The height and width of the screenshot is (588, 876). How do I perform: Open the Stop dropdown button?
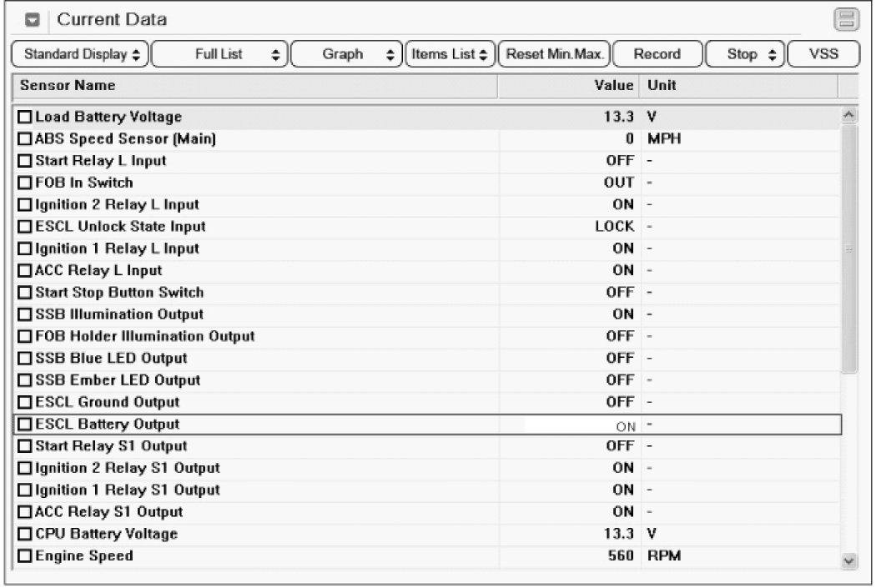746,54
